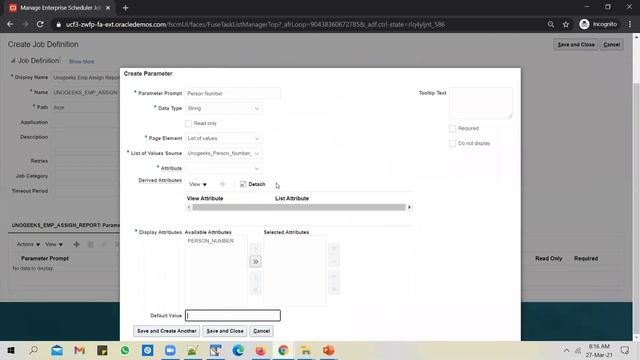Open Chrome's three-dot menu

click(630, 24)
